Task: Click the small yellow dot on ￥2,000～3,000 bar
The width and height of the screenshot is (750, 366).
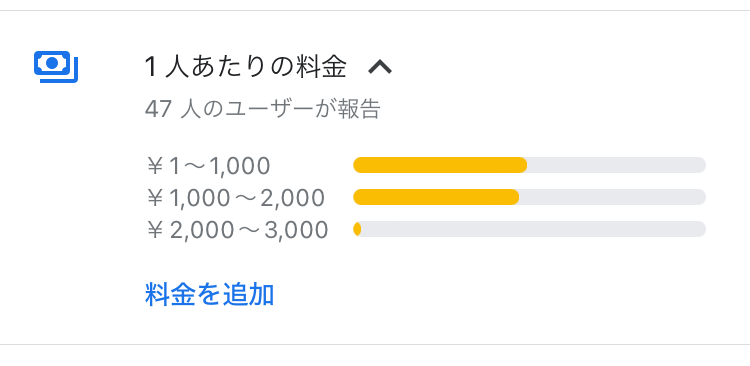Action: [x=357, y=229]
